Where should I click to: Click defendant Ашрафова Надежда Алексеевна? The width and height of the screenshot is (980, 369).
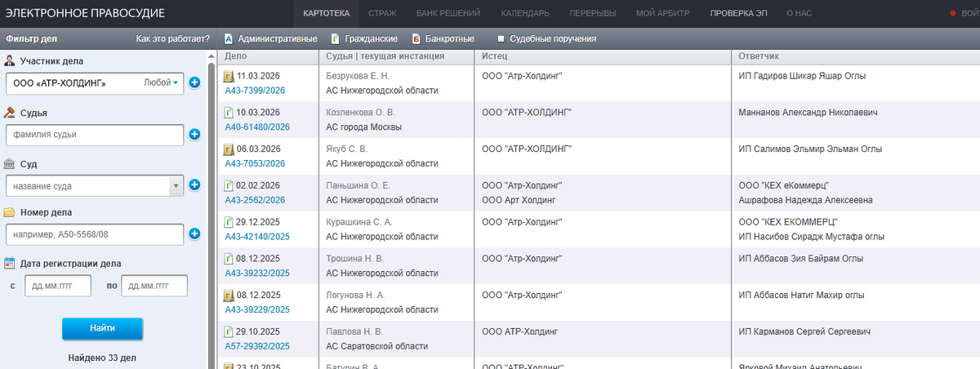pyautogui.click(x=805, y=200)
